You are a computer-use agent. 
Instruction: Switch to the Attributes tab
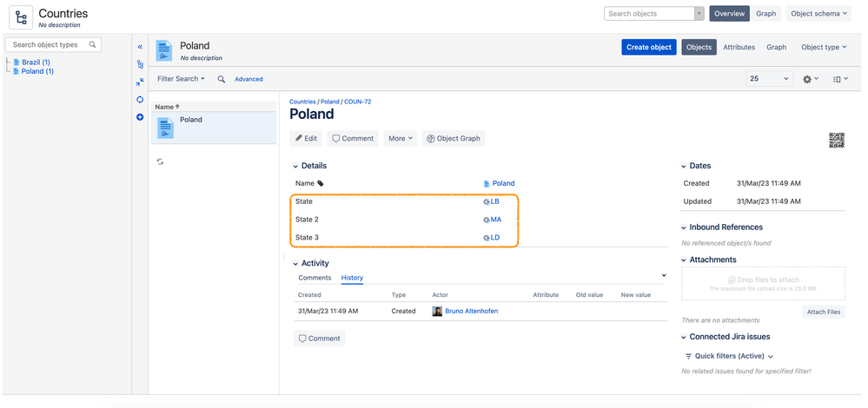tap(739, 47)
